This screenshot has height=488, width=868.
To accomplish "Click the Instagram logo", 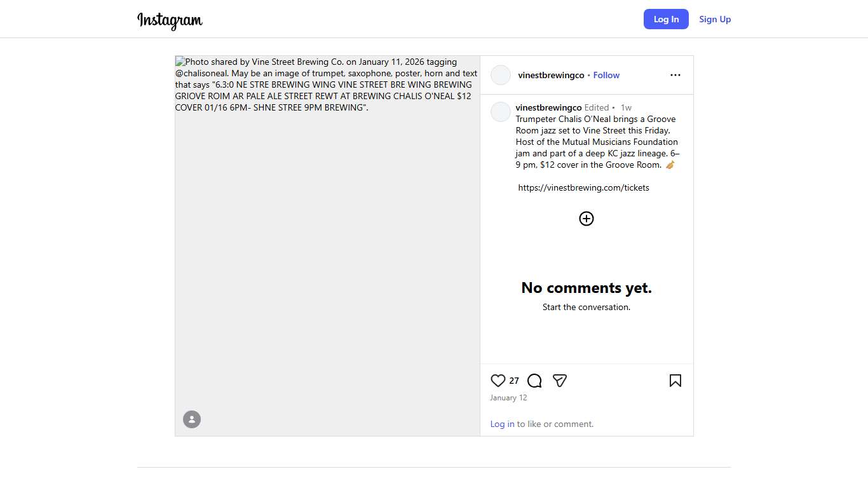I will (170, 20).
